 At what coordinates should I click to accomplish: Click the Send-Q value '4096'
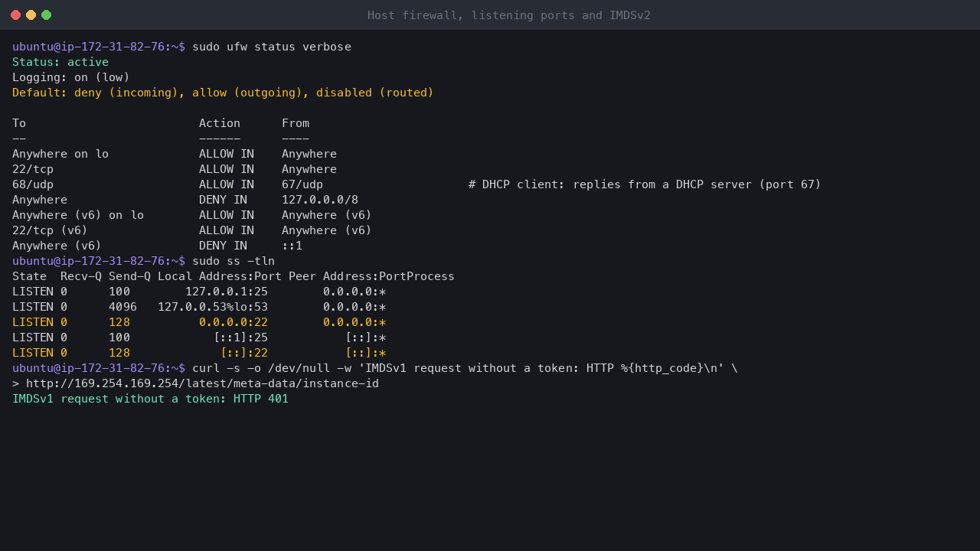[x=122, y=307]
